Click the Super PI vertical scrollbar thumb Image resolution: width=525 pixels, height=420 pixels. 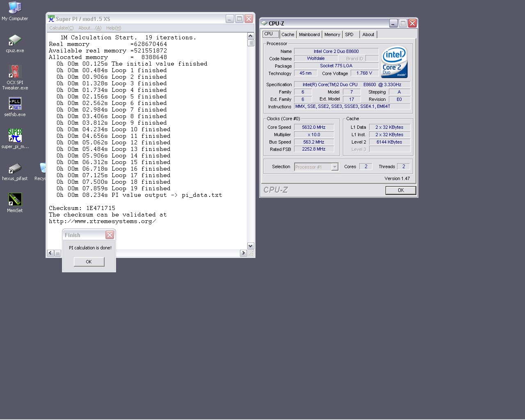tap(251, 43)
